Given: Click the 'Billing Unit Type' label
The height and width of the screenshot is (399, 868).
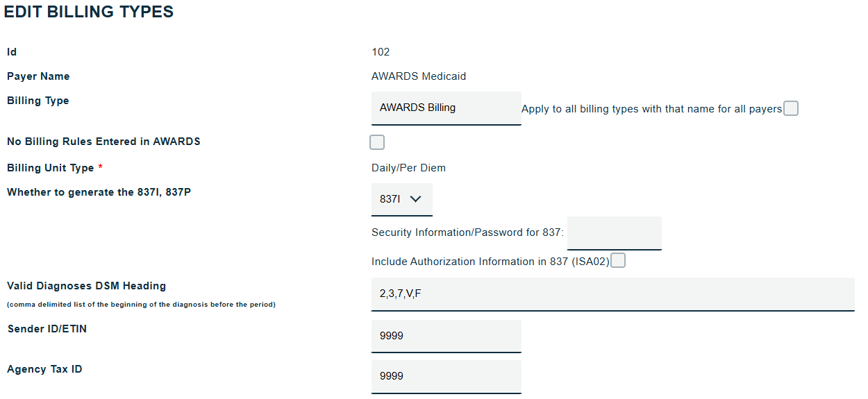Looking at the screenshot, I should 50,168.
